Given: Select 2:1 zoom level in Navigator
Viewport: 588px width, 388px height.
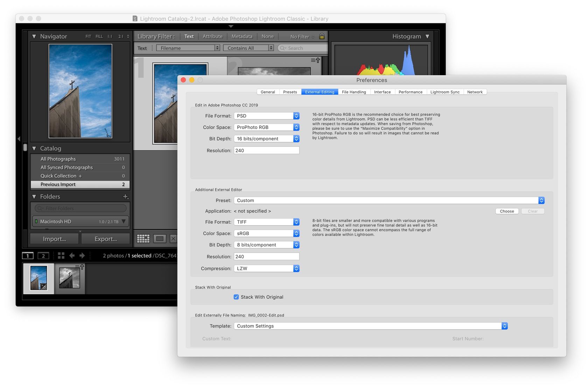Looking at the screenshot, I should [121, 36].
